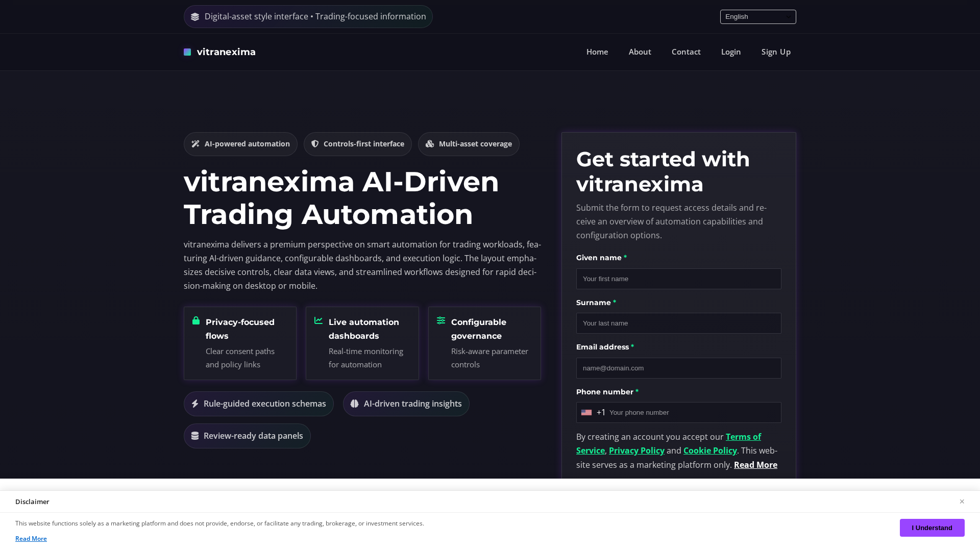Focus the Given name input field
This screenshot has width=980, height=551.
point(678,279)
